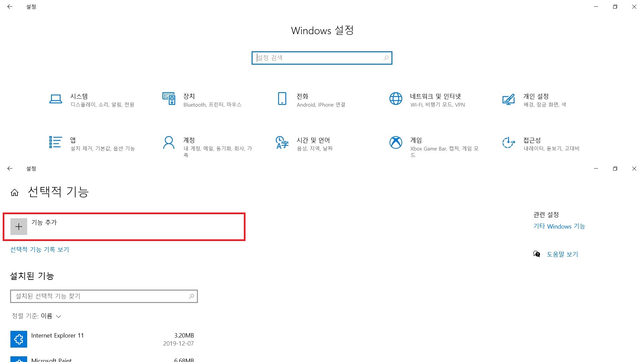Click the 설정 검색 search box
This screenshot has height=362, width=644.
pos(321,58)
